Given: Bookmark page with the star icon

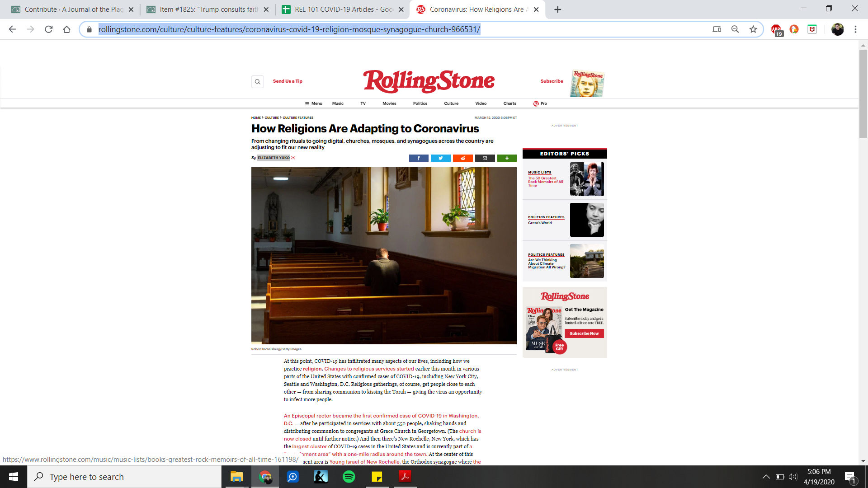Looking at the screenshot, I should pos(753,29).
